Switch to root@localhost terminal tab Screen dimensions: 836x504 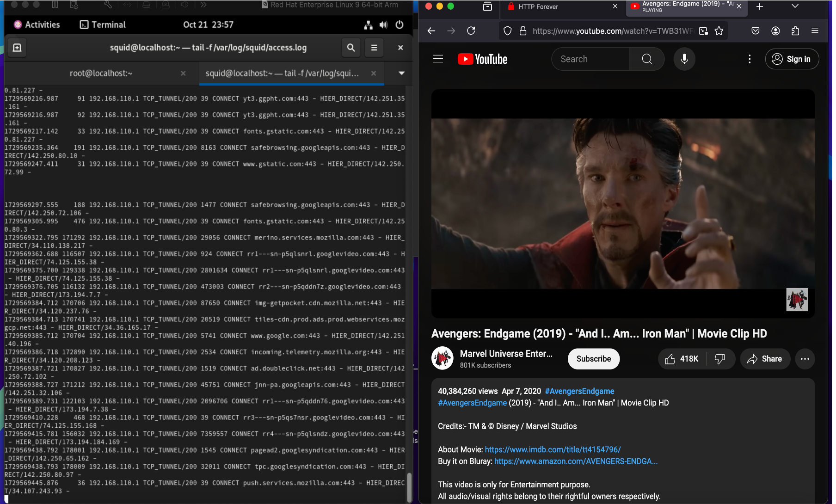[x=101, y=74]
